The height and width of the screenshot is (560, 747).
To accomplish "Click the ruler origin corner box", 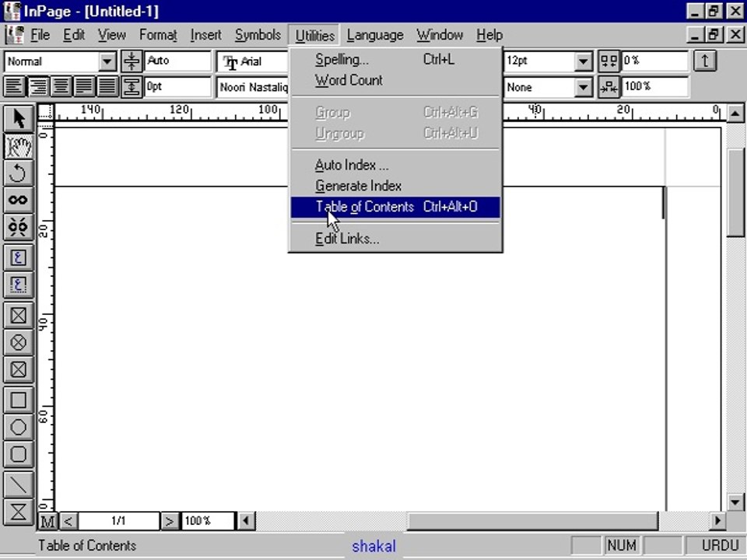I will pyautogui.click(x=46, y=111).
